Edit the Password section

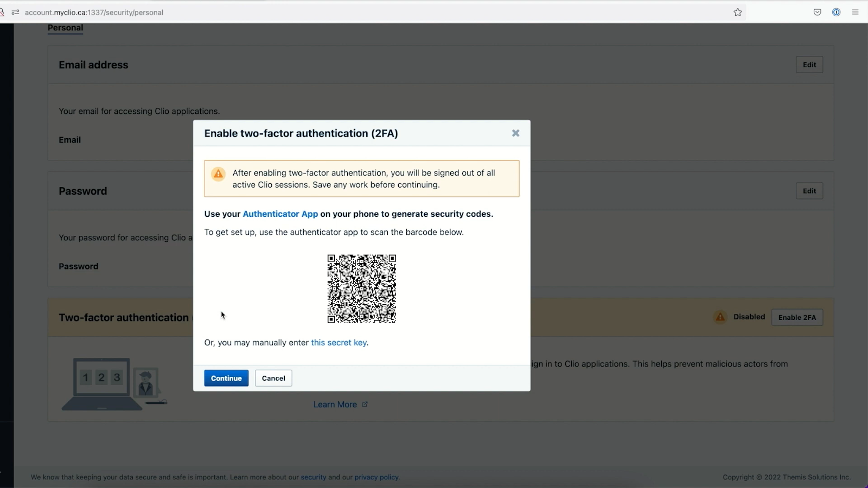(809, 191)
